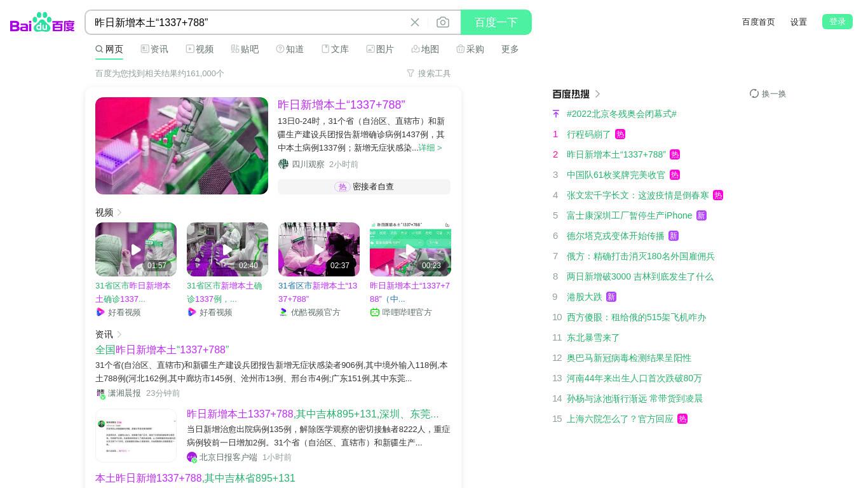Open the 采购 tab
This screenshot has height=488, width=868.
470,49
